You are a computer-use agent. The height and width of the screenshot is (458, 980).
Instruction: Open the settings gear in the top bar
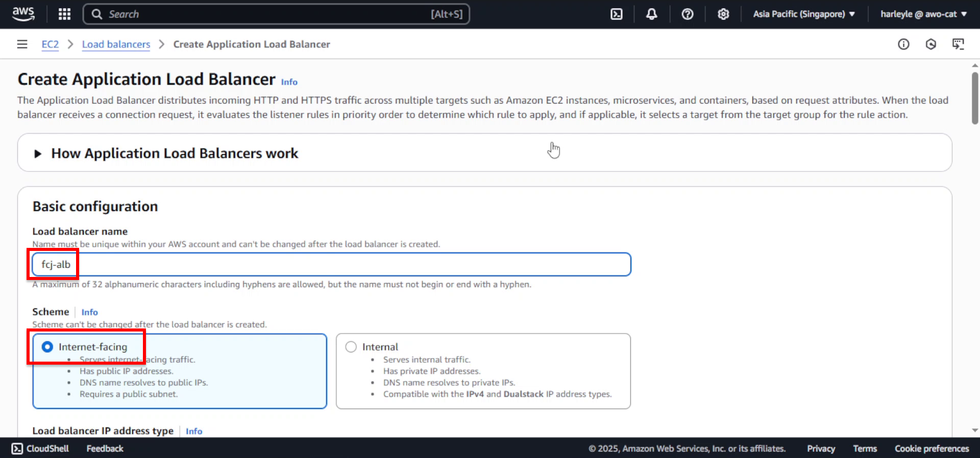click(723, 14)
